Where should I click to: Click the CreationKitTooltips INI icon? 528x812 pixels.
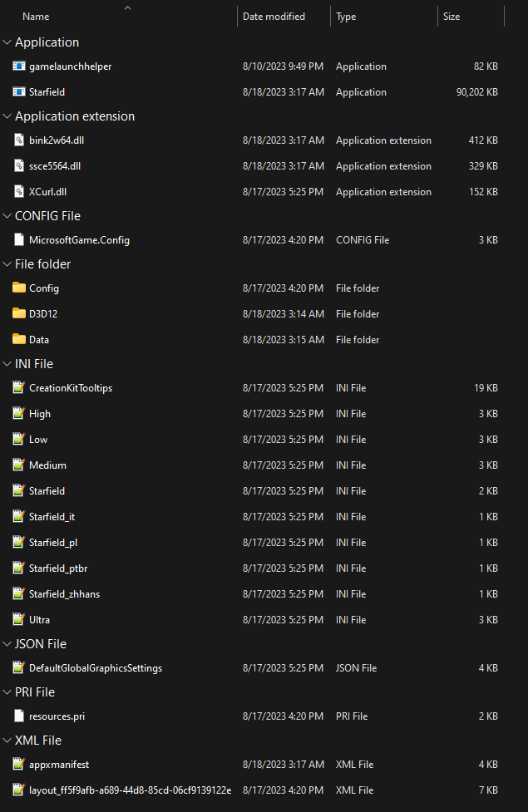[18, 388]
